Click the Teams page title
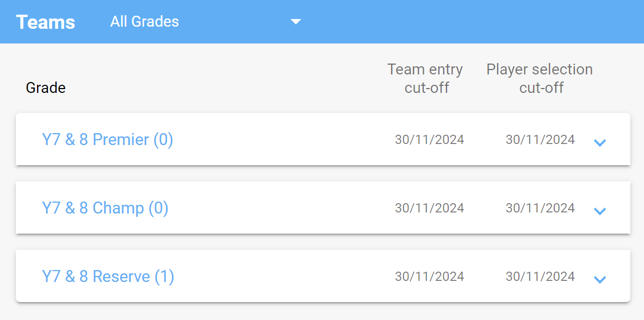 coord(46,22)
